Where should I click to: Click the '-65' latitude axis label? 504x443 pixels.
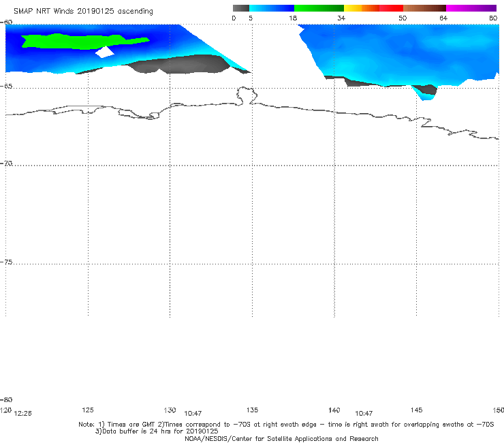point(6,87)
